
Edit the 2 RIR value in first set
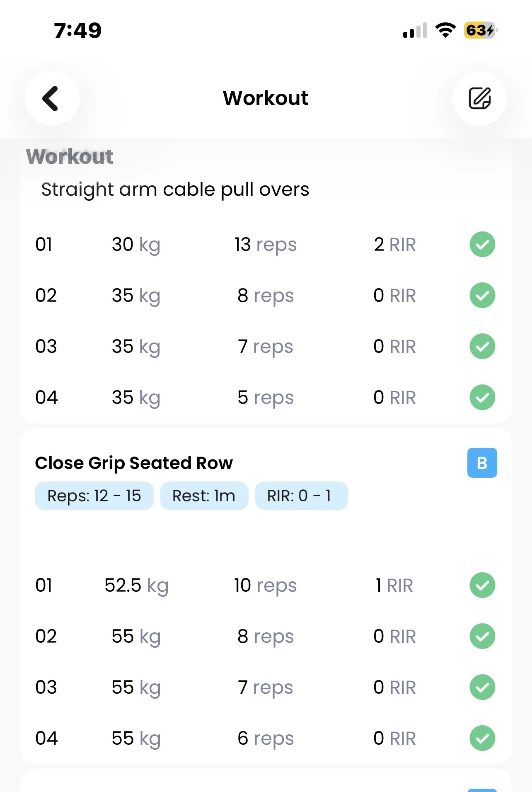[394, 245]
